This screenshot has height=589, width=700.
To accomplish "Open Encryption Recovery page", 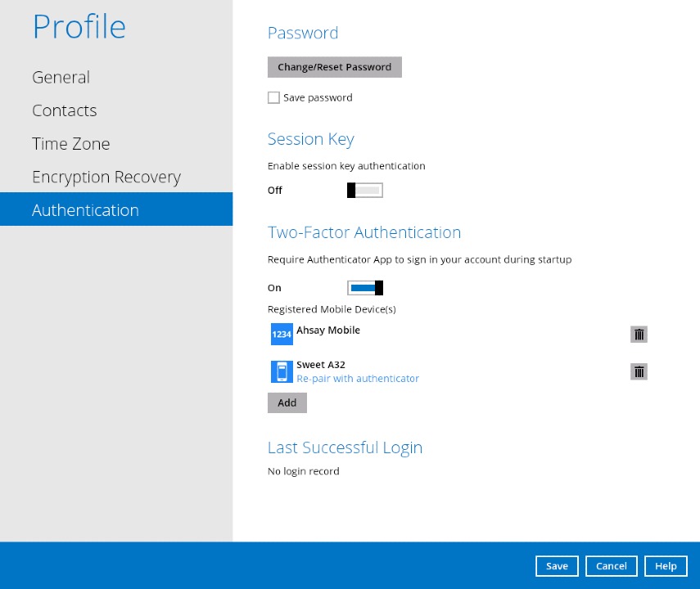I will pyautogui.click(x=106, y=178).
